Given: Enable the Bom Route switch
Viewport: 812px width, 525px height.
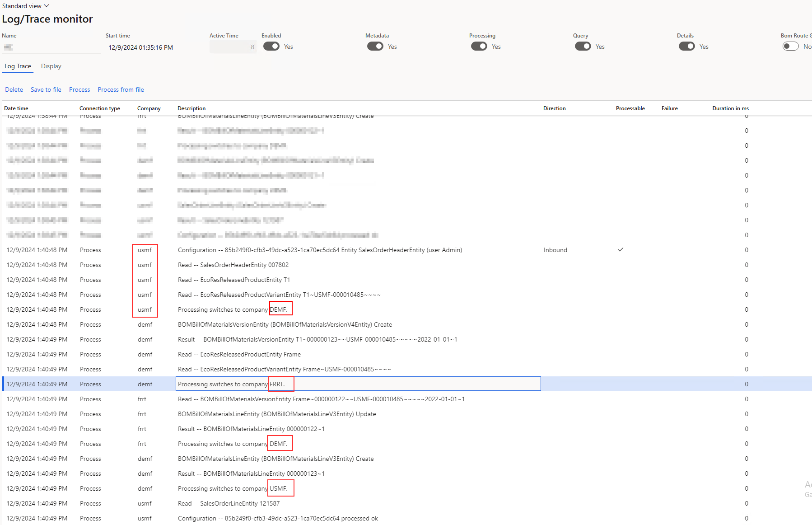Looking at the screenshot, I should [x=791, y=47].
